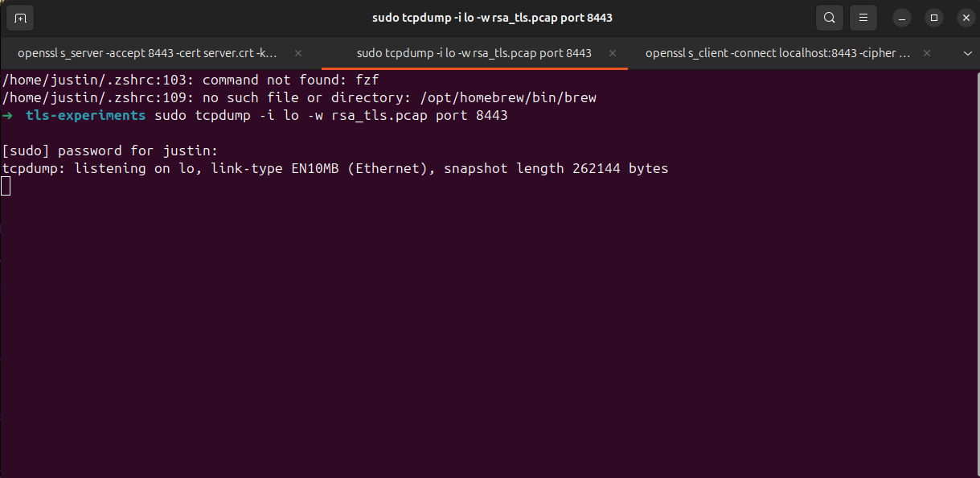
Task: Switch to the openssl s_server tab
Action: pos(147,53)
